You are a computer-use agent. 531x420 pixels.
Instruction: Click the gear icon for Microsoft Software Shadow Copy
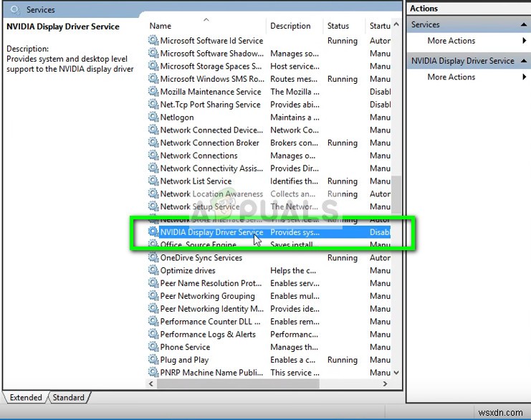pyautogui.click(x=153, y=53)
